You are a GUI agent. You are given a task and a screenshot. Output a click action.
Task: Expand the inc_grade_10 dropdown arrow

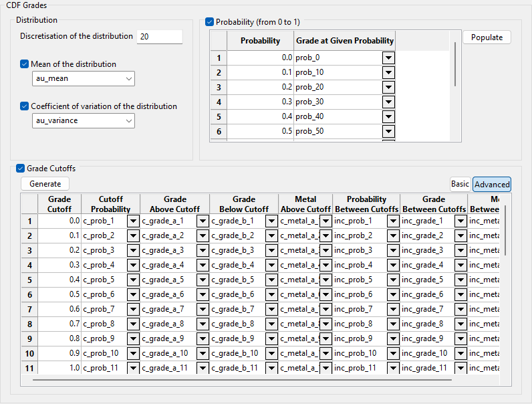[460, 353]
